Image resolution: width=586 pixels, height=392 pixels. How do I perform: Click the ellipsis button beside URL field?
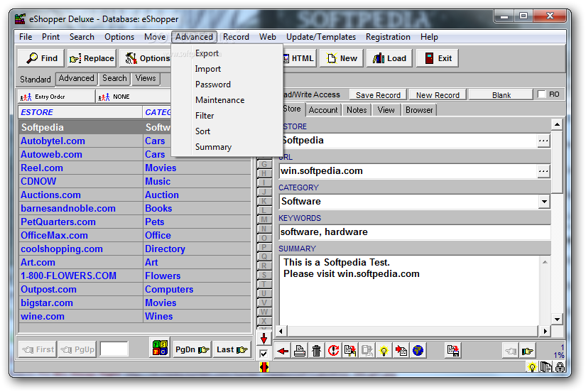(x=543, y=172)
